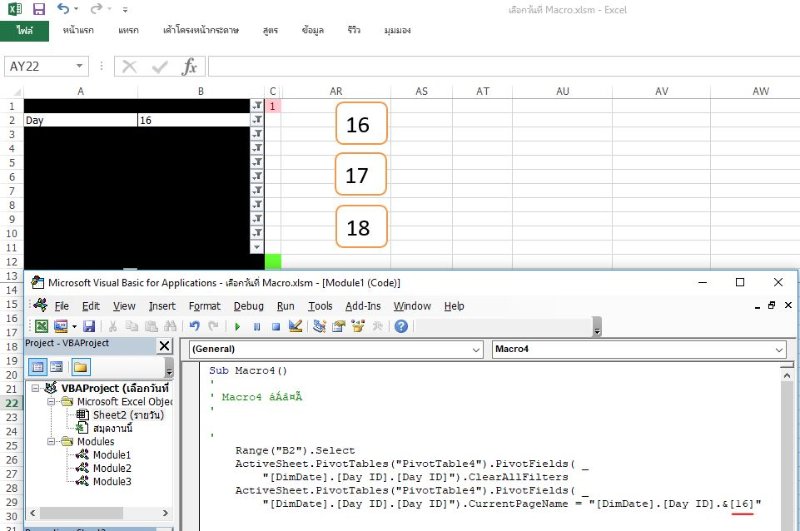Click the rounded button labeled 18
Viewport: 800px width, 531px height.
pyautogui.click(x=358, y=228)
